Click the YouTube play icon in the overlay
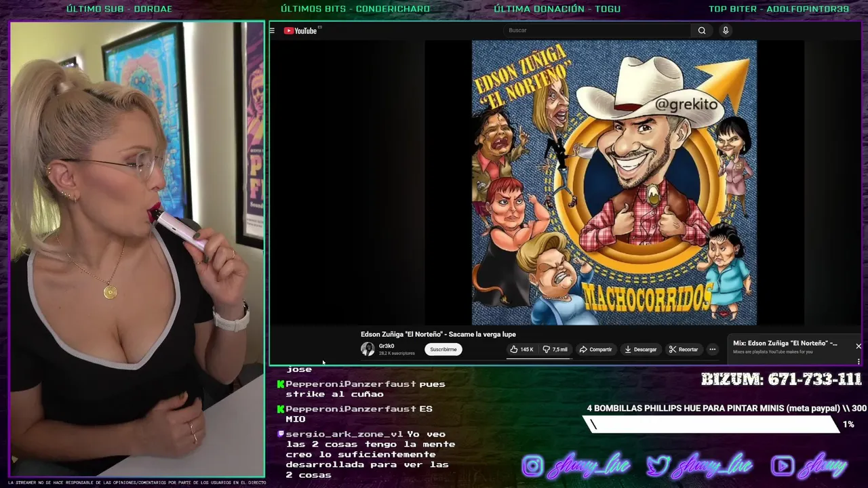This screenshot has width=868, height=488. [x=783, y=466]
